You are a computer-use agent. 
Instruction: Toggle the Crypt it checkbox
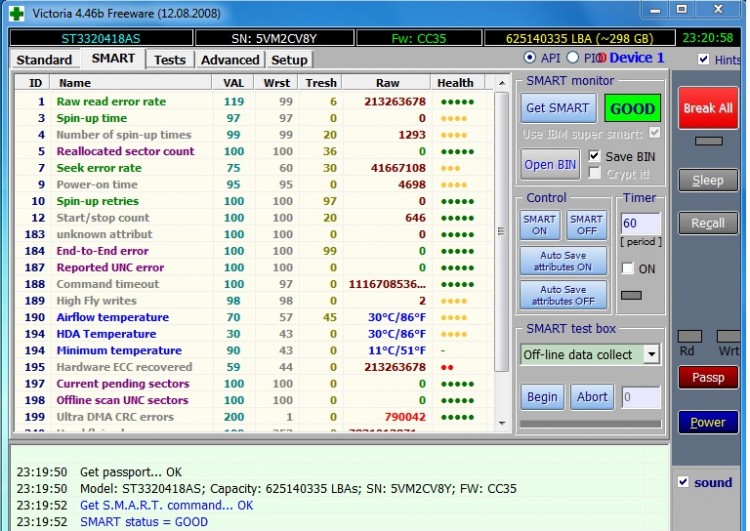(594, 173)
